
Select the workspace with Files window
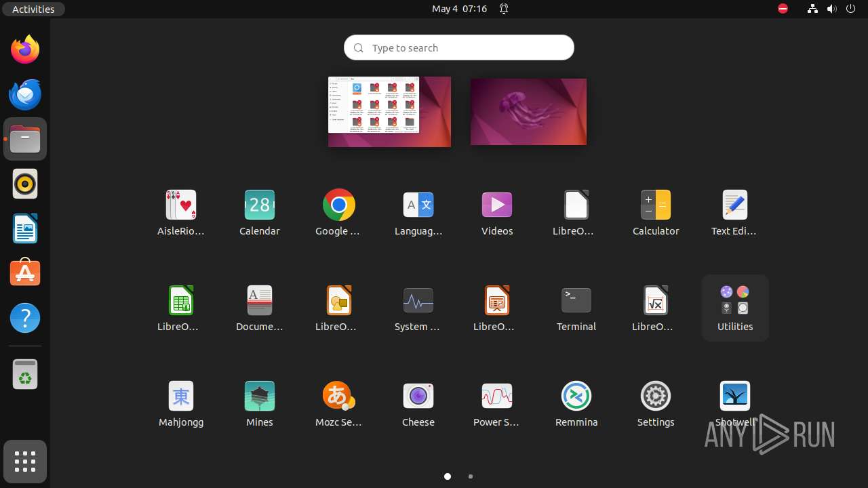389,111
